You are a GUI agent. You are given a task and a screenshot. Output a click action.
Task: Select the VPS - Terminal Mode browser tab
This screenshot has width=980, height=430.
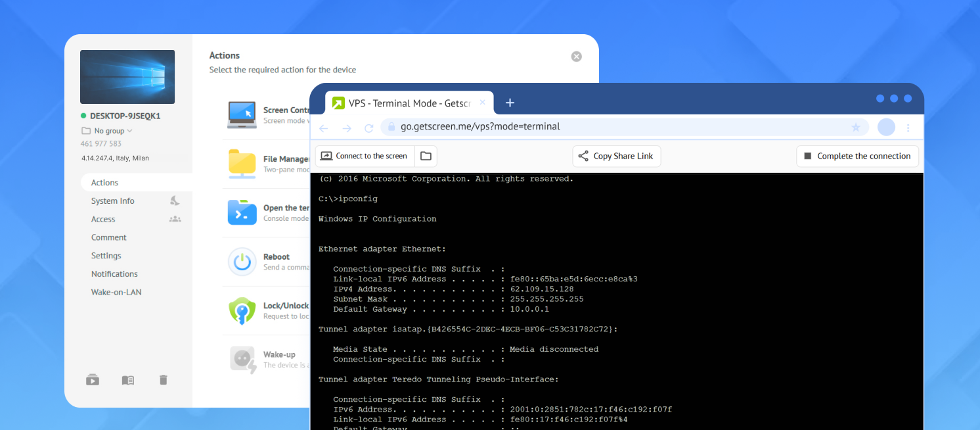409,103
